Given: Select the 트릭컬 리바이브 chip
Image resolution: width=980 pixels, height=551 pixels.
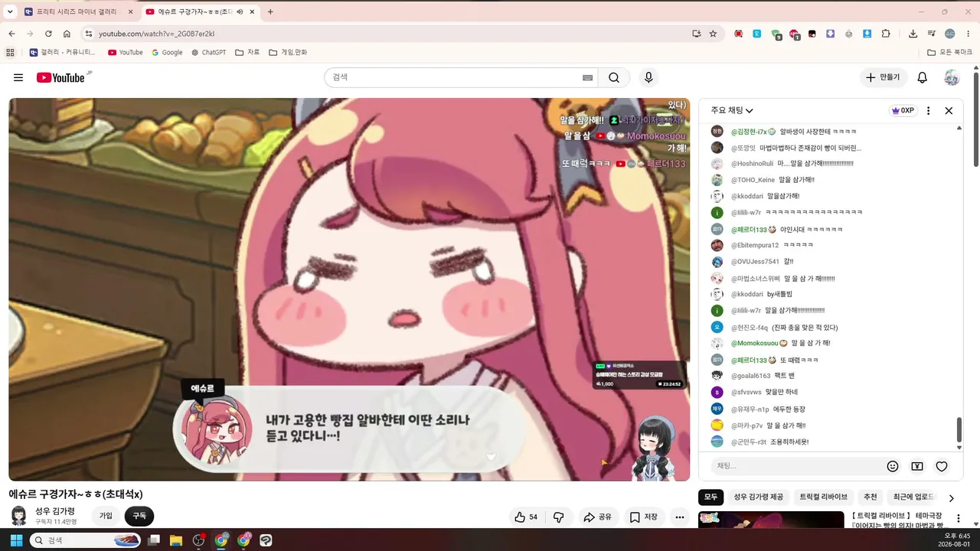Looking at the screenshot, I should [824, 497].
